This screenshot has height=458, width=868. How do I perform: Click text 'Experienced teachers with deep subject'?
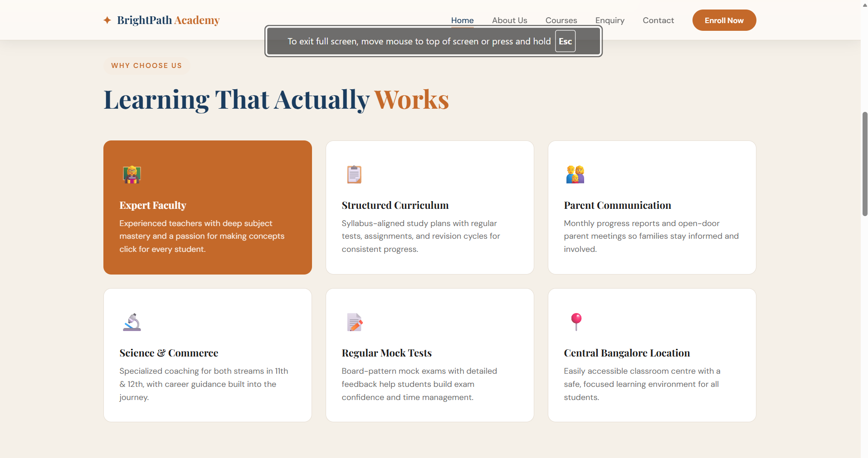click(195, 223)
